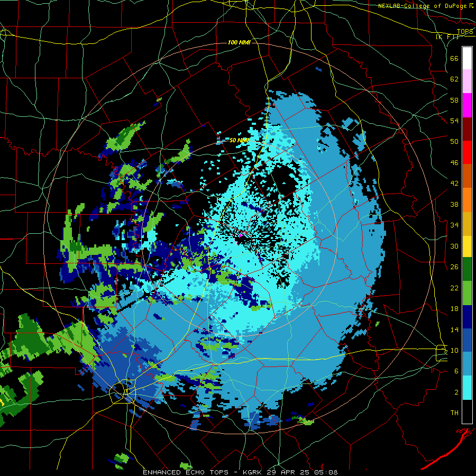The height and width of the screenshot is (476, 476).
Task: Click the TH threshold label
Action: pos(454,413)
